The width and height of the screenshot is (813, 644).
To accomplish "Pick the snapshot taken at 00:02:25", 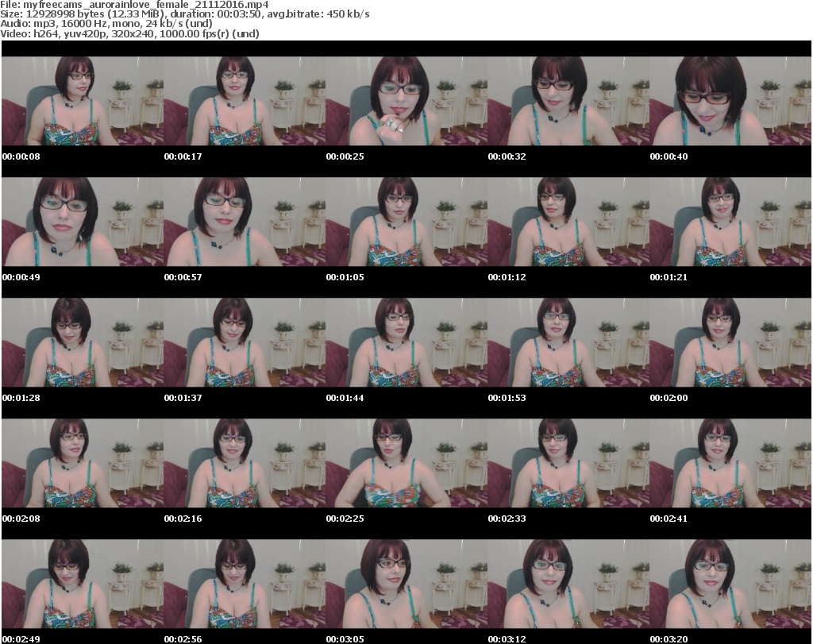I will [406, 463].
